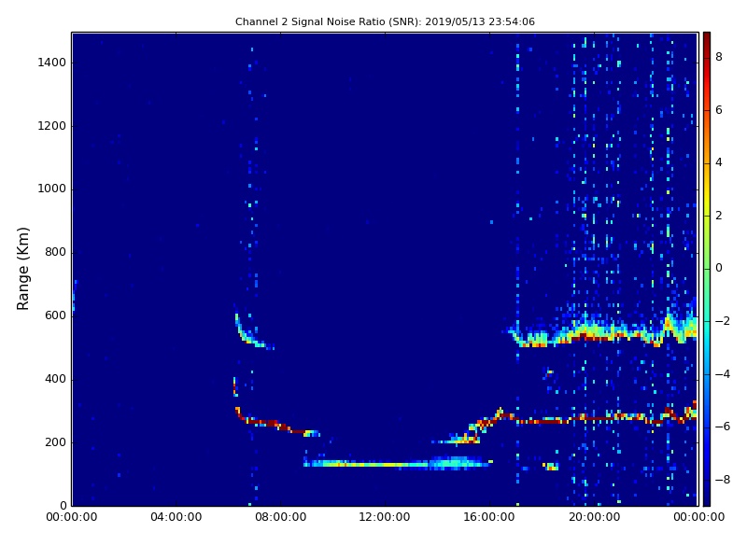Click the y-axis tick label '1000'
This screenshot has width=747, height=560.
(x=52, y=189)
